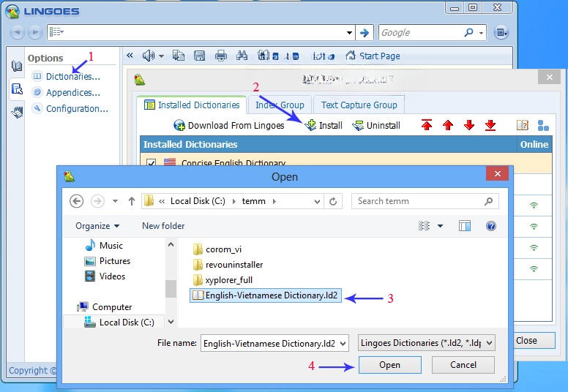568x392 pixels.
Task: Click into the Google search field
Action: tap(420, 33)
